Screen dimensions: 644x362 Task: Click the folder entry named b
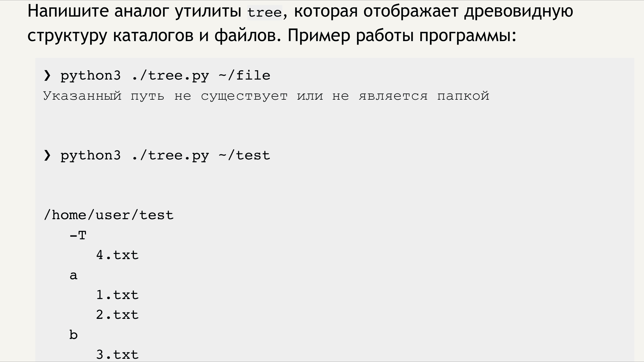[73, 335]
